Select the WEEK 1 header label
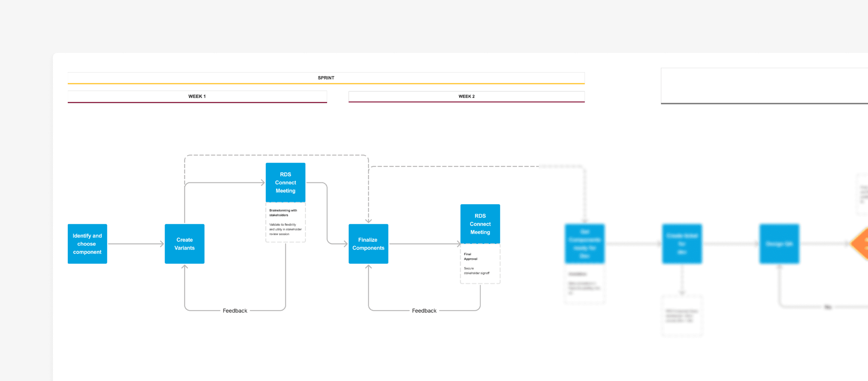868x381 pixels. (x=197, y=96)
